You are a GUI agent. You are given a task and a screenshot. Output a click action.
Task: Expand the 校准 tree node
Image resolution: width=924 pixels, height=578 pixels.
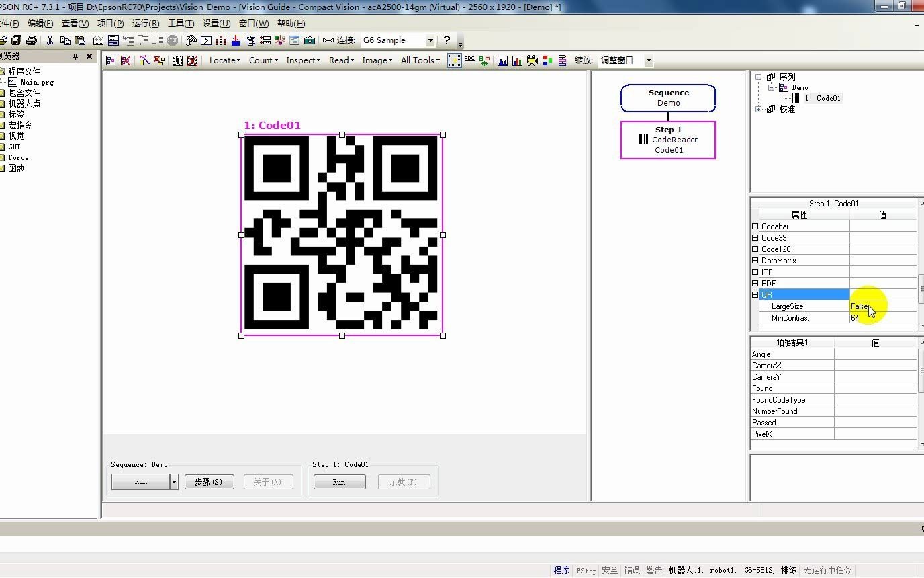click(x=759, y=109)
